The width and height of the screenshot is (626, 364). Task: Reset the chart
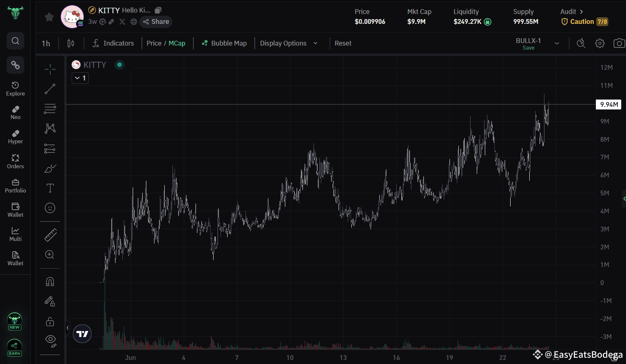pyautogui.click(x=343, y=43)
